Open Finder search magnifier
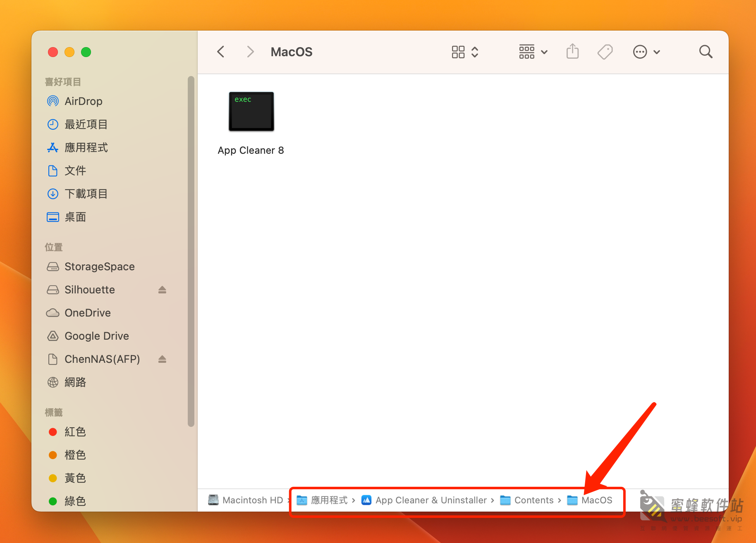Image resolution: width=756 pixels, height=543 pixels. click(706, 52)
